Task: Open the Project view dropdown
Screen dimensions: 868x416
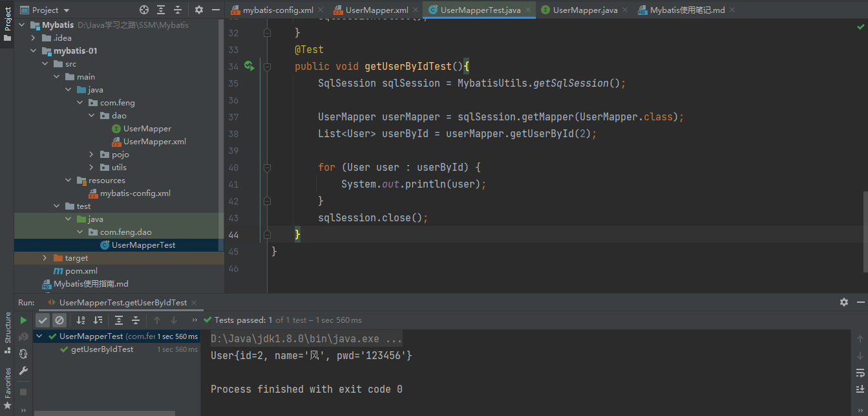Action: point(45,10)
